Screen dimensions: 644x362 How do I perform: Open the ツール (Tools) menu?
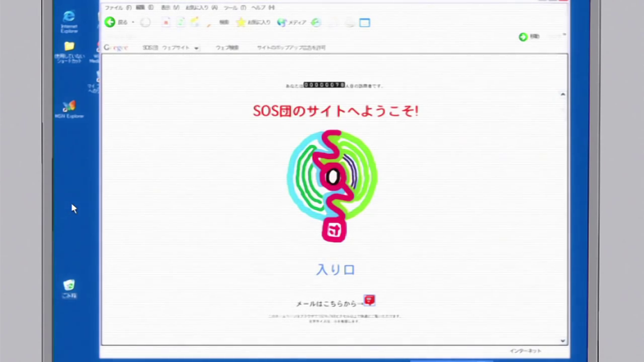tap(230, 8)
